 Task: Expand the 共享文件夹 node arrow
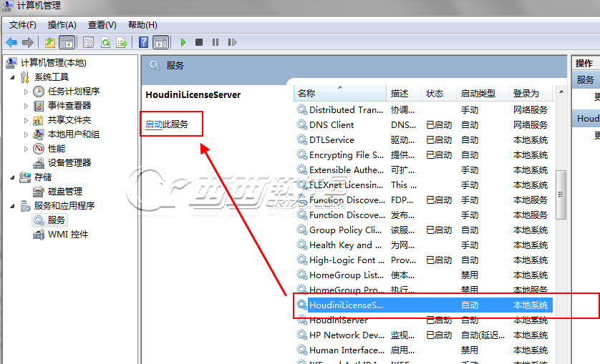pyautogui.click(x=26, y=120)
